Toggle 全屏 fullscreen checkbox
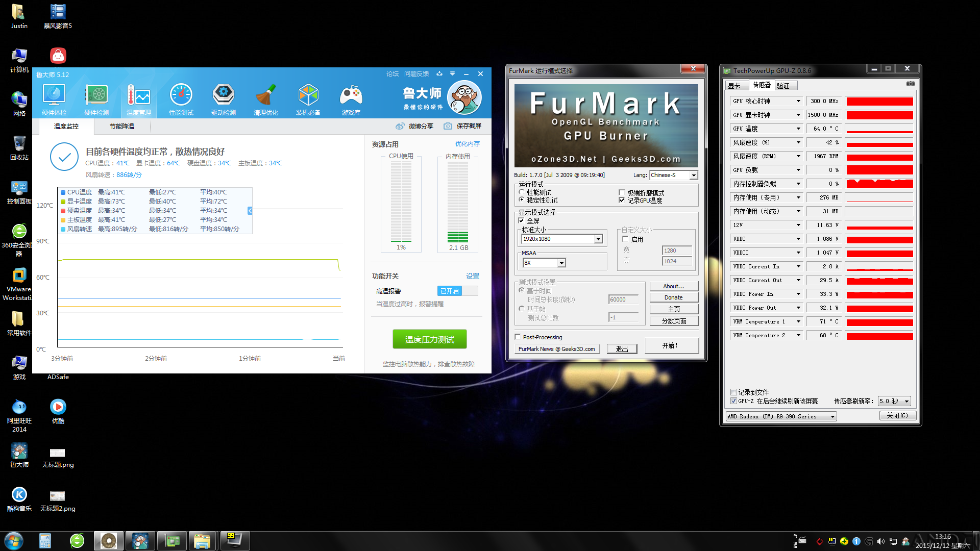Viewport: 980px width, 551px height. click(x=521, y=221)
